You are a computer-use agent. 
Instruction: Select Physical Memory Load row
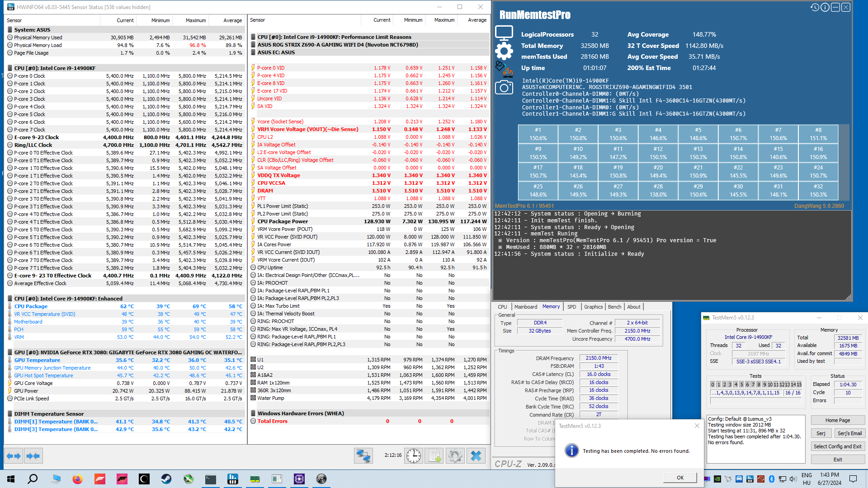[125, 45]
